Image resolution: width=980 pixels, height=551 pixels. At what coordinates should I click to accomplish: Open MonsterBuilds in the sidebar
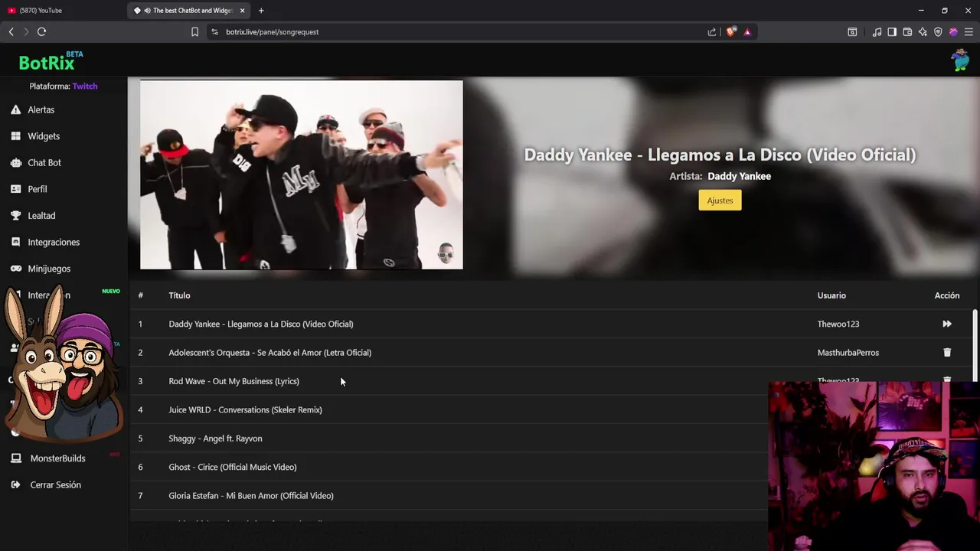click(57, 458)
